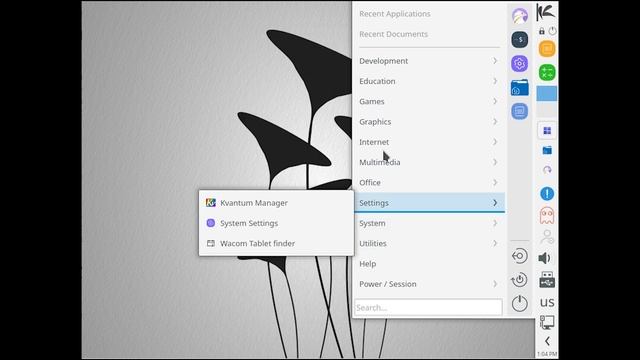This screenshot has width=640, height=360.
Task: Open the Falkon browser favorite icon
Action: pyautogui.click(x=520, y=16)
